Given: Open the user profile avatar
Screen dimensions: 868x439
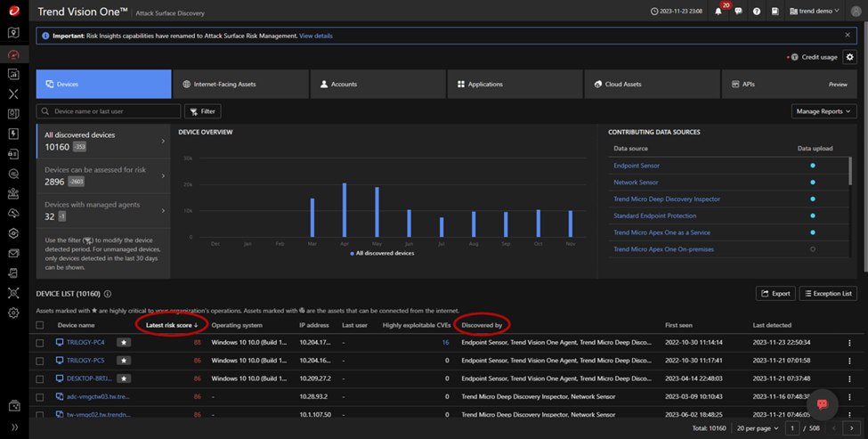Looking at the screenshot, I should pyautogui.click(x=856, y=11).
